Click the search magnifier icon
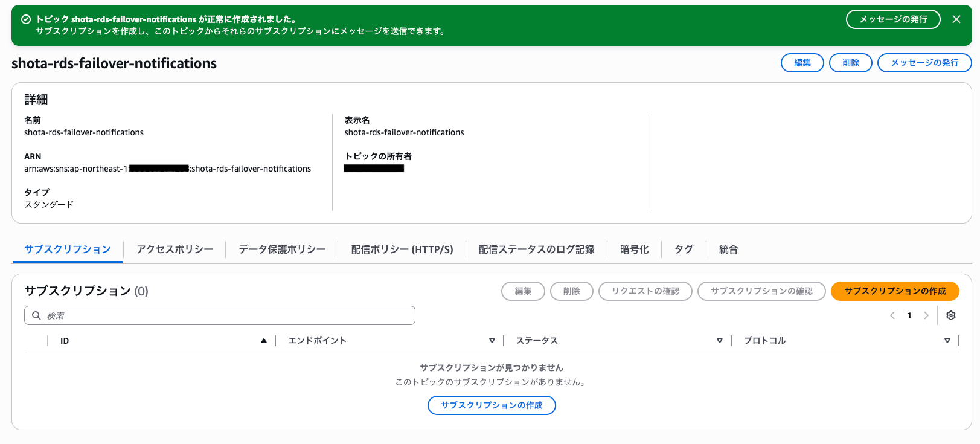 pyautogui.click(x=36, y=315)
